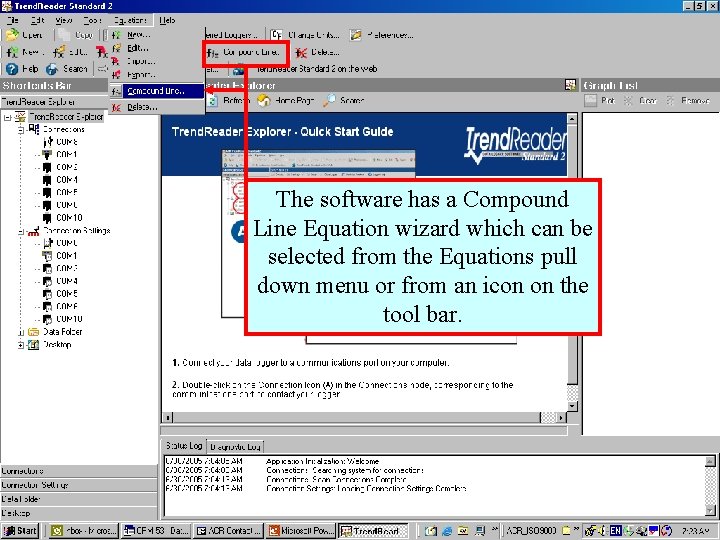Click the Plot button in Graph List

click(x=600, y=100)
